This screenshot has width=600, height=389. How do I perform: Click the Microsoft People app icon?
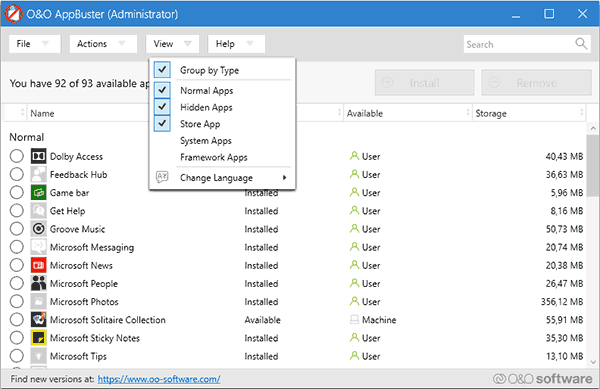pos(39,283)
